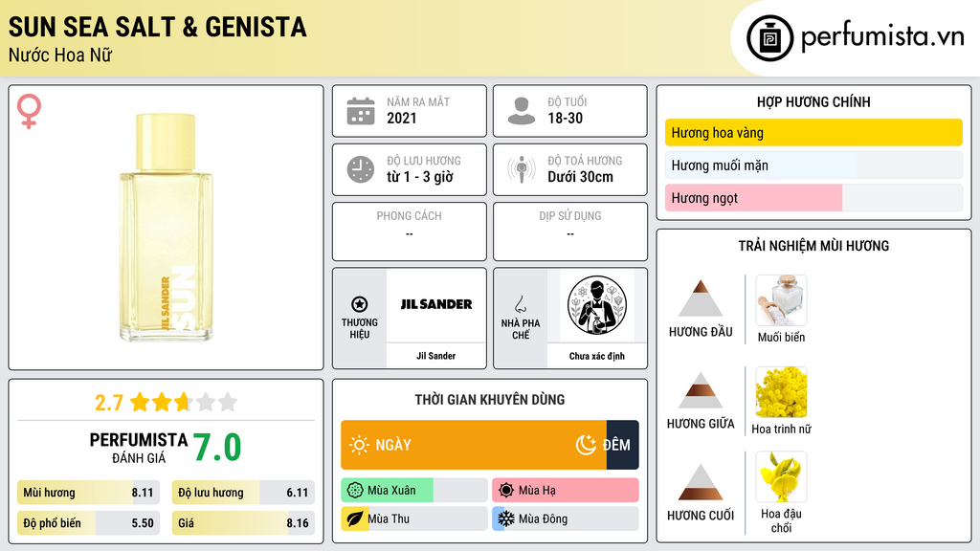980x551 pixels.
Task: Click the Độ phổ biến 5.50 score bar
Action: coord(89,523)
